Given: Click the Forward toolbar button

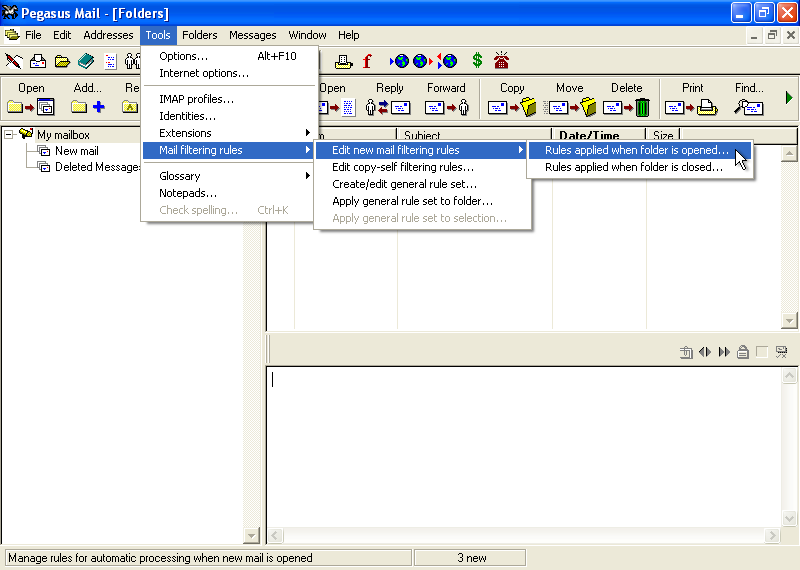Looking at the screenshot, I should 446,98.
